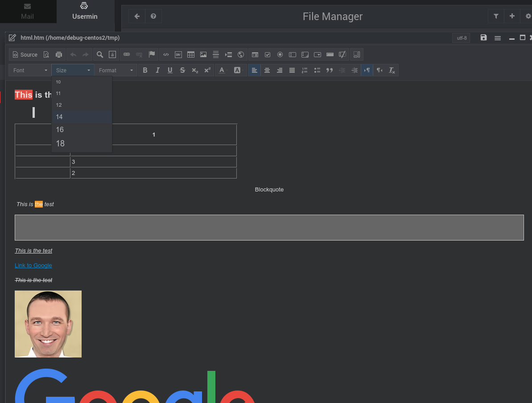Select font size 16 from the list
This screenshot has width=532, height=403.
pos(60,129)
